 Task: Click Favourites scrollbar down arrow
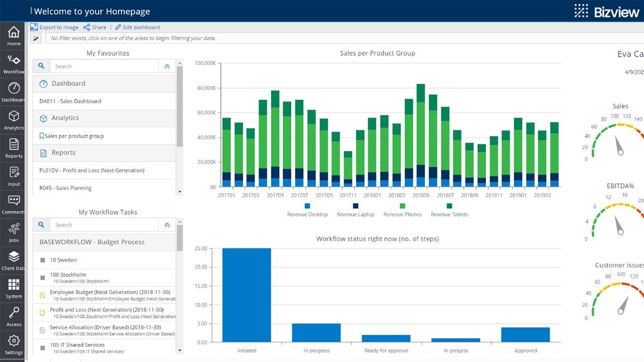180,192
